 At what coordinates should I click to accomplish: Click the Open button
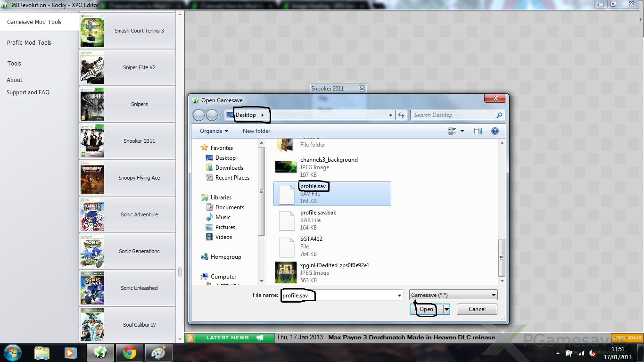426,309
